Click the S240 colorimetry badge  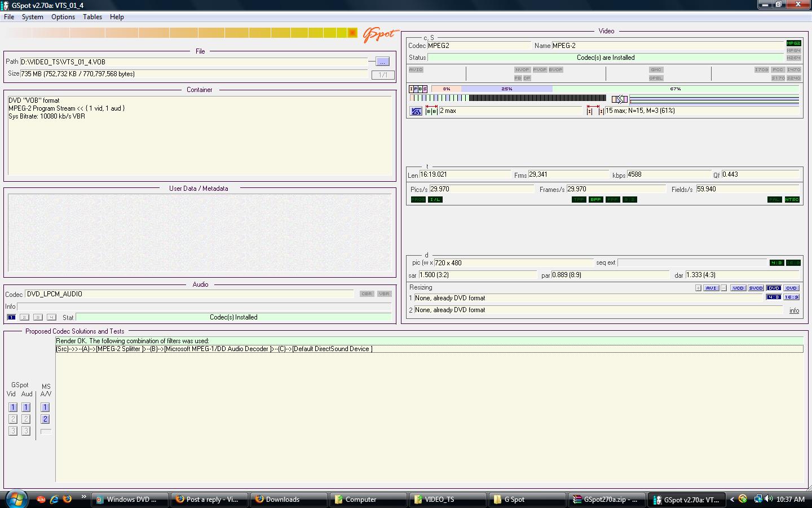(793, 78)
